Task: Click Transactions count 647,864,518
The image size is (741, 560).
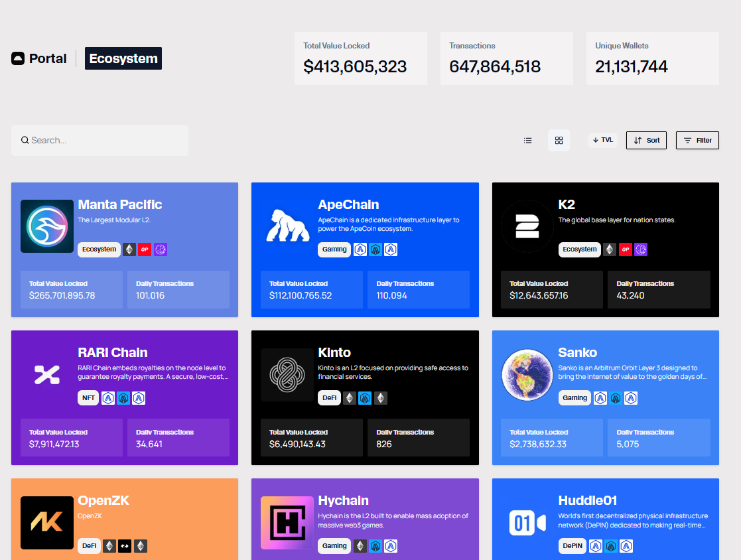Action: [495, 66]
